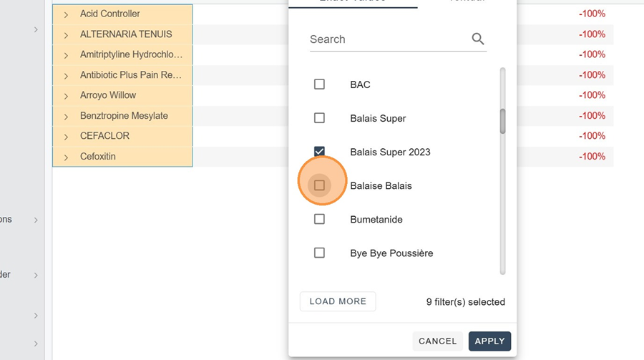
Task: Expand the Antibiotic Plus Pain row
Action: (x=66, y=75)
